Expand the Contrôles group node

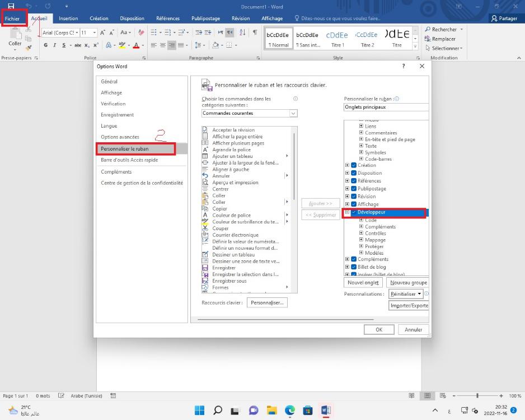point(361,233)
